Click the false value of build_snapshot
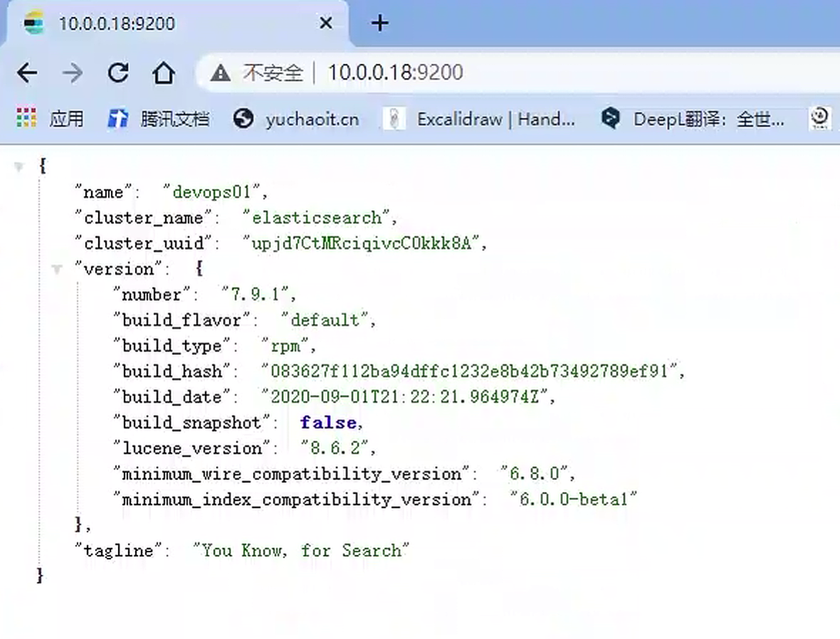Screen dimensions: 840x639 [x=327, y=423]
